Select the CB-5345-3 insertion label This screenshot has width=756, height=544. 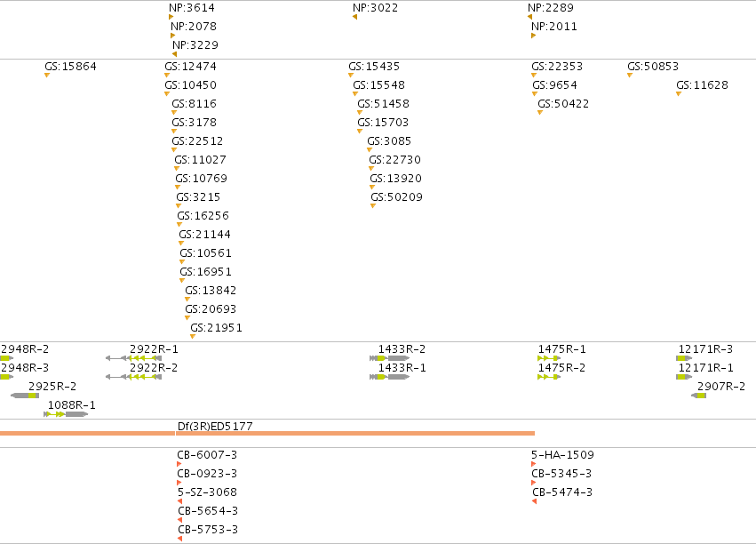(x=561, y=474)
